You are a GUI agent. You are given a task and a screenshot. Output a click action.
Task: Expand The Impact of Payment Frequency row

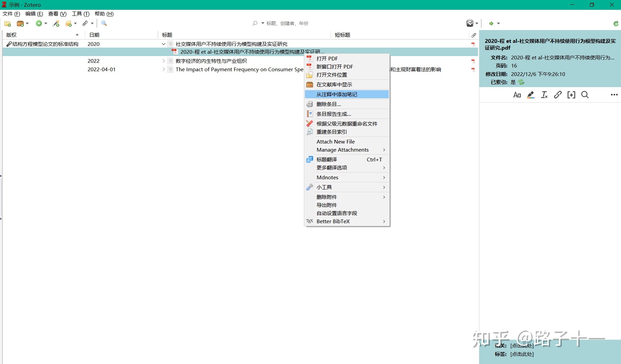(x=164, y=69)
